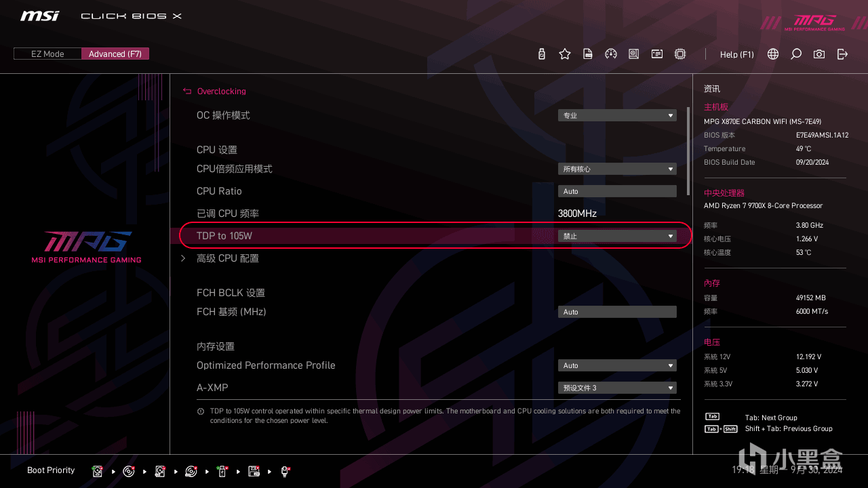
Task: Select the Advanced (F7) mode tab
Action: point(115,54)
